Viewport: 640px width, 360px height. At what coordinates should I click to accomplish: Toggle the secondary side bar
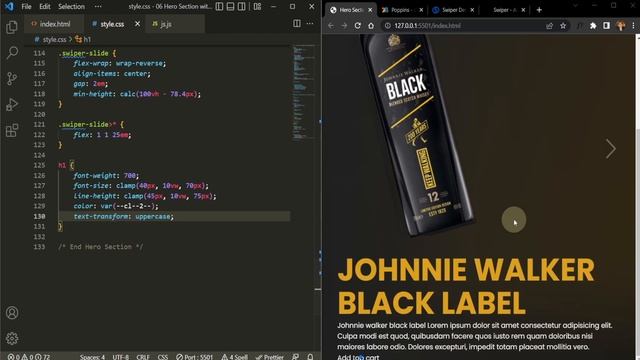(242, 7)
